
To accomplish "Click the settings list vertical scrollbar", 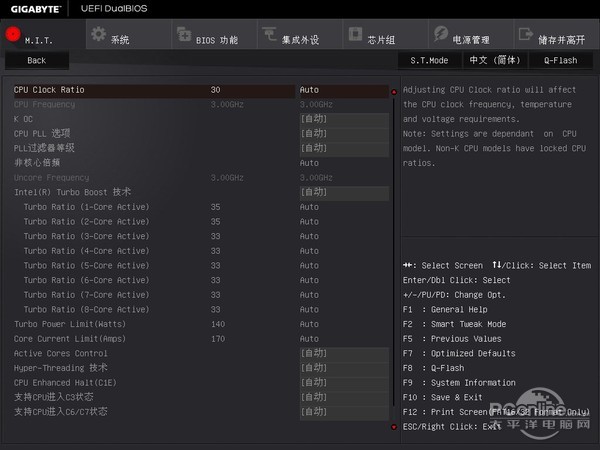I will coord(394,253).
